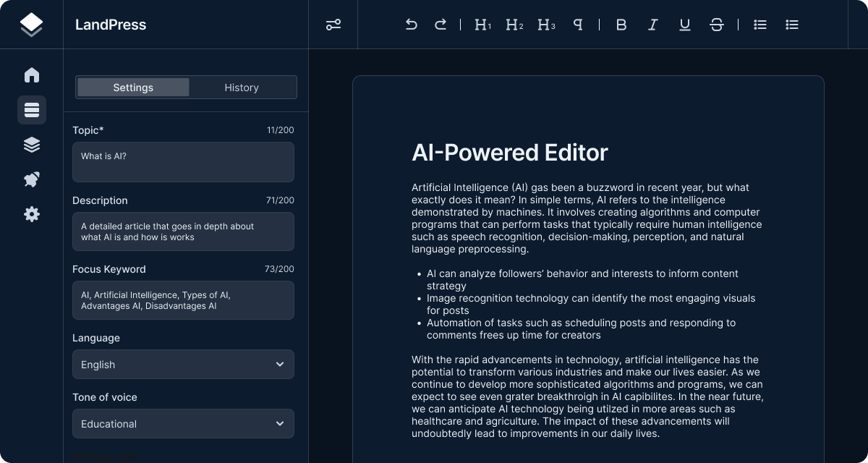Expand the Tone of voice dropdown
Screen dimensions: 868x463
click(x=183, y=424)
